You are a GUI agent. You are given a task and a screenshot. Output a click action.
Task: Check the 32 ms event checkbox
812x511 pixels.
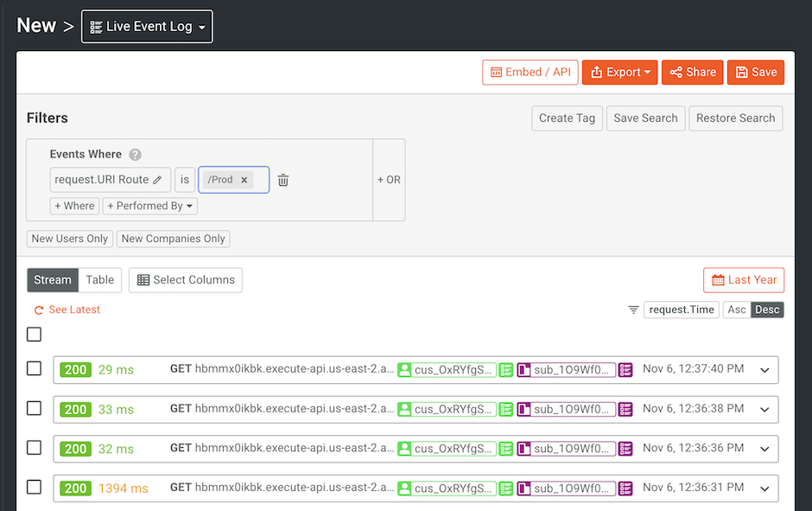tap(35, 448)
